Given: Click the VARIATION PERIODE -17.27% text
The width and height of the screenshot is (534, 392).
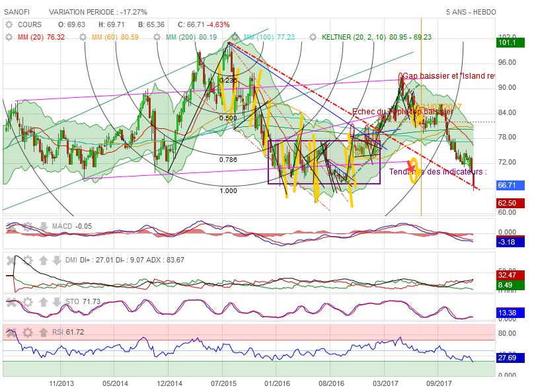Looking at the screenshot, I should 98,12.
